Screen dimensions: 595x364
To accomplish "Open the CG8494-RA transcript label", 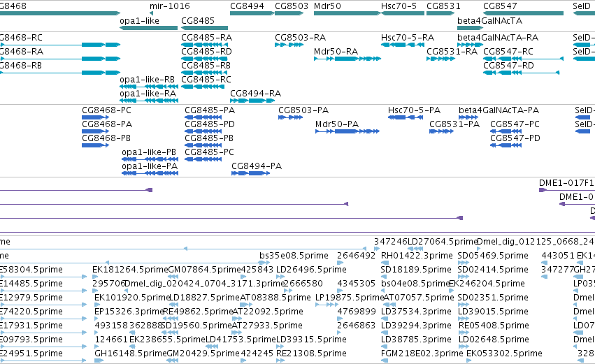I will tap(255, 94).
